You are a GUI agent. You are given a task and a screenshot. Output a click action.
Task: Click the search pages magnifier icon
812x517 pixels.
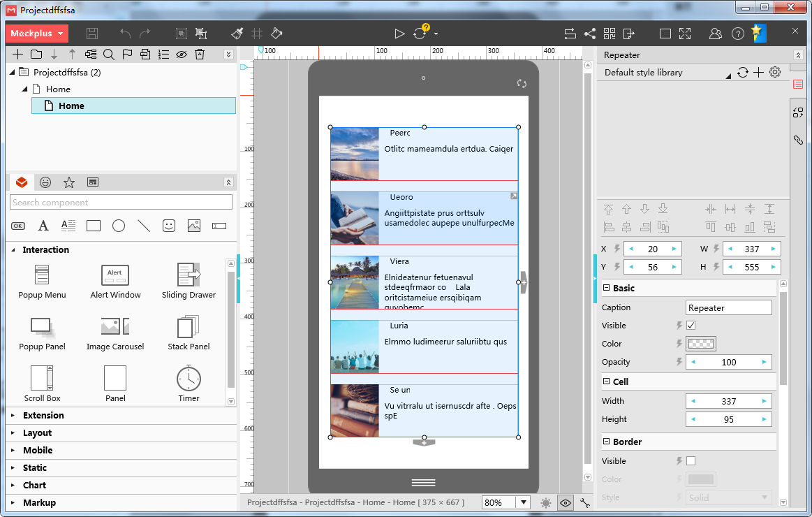point(109,54)
